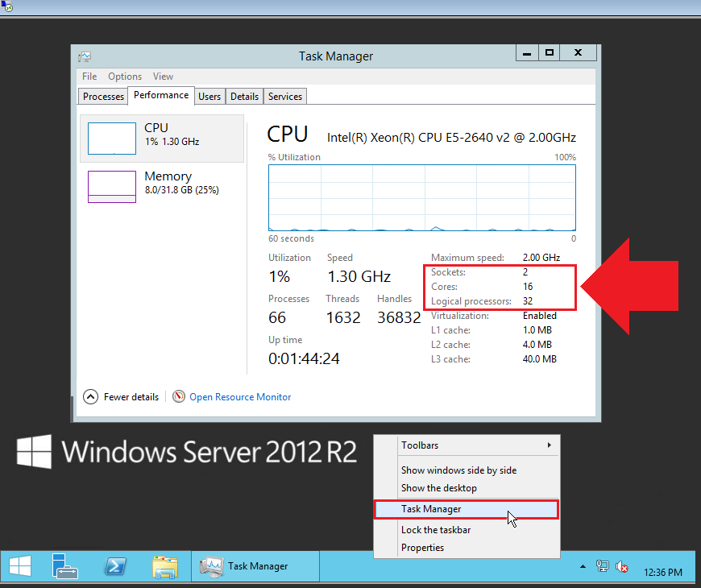Image resolution: width=701 pixels, height=588 pixels.
Task: Click the Threads value 1632
Action: click(343, 317)
